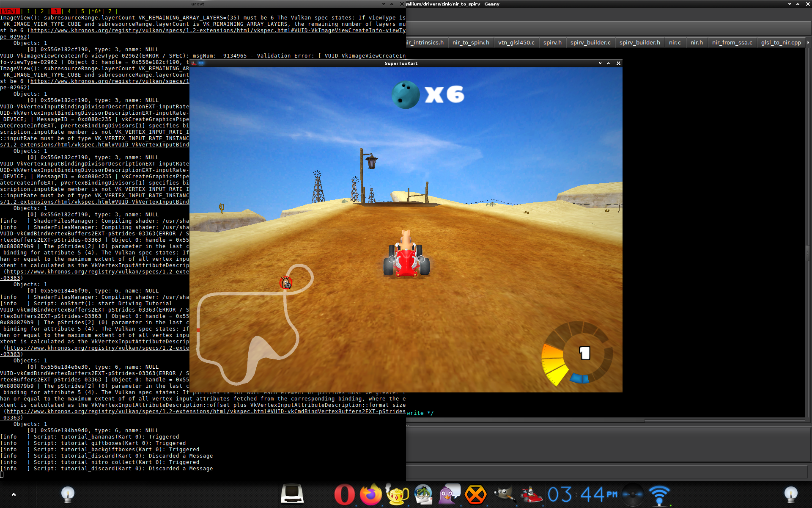
Task: Click the taskbar clock showing 03:44 PM
Action: pos(583,494)
